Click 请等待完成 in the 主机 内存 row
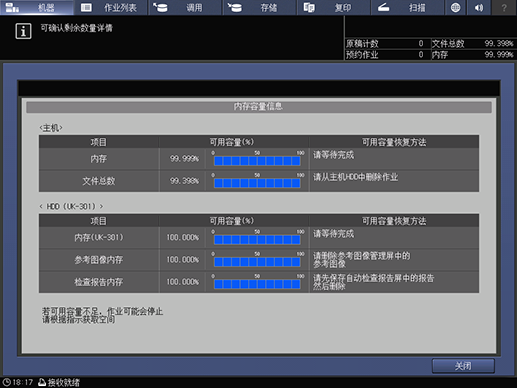The image size is (517, 388). (x=333, y=155)
